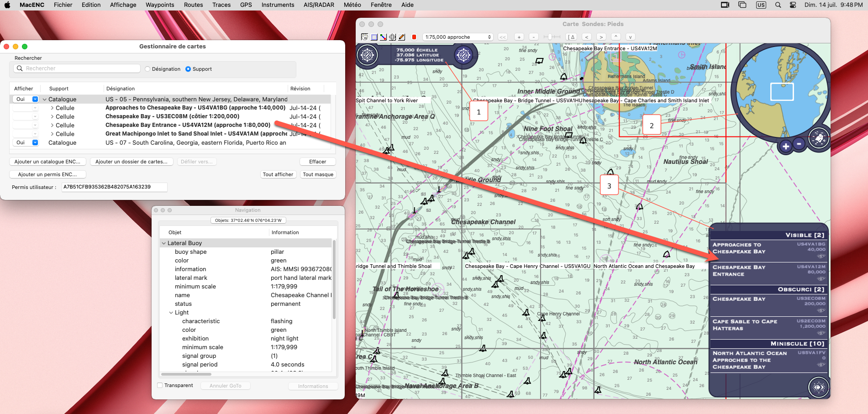
Task: Select the route line drawing tool
Action: click(x=384, y=37)
